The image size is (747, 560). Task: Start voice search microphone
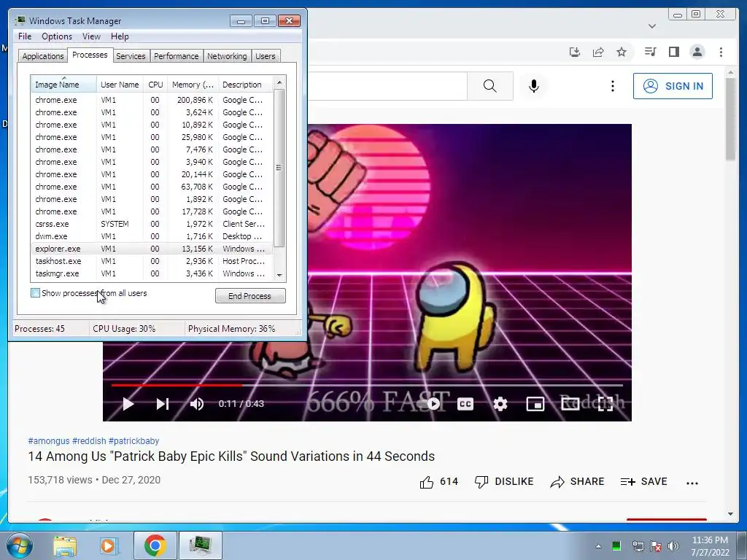(533, 86)
